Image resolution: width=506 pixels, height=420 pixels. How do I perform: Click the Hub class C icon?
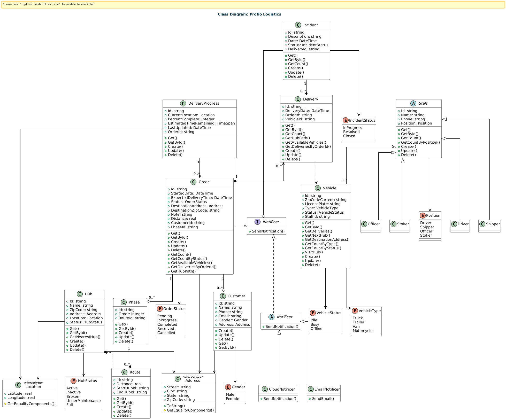(x=80, y=294)
